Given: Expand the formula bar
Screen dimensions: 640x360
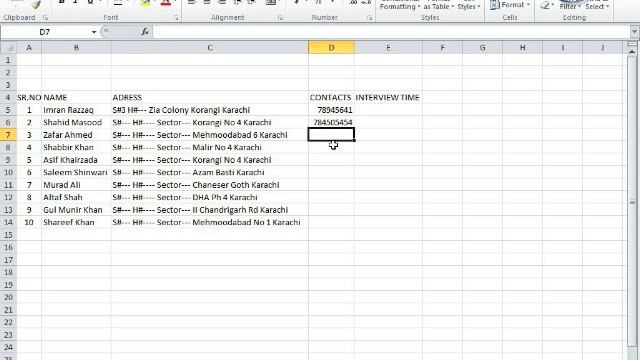Looking at the screenshot, I should [634, 31].
